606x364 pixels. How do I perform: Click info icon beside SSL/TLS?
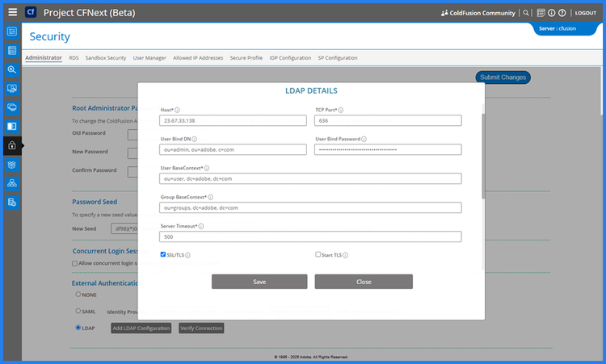(187, 255)
